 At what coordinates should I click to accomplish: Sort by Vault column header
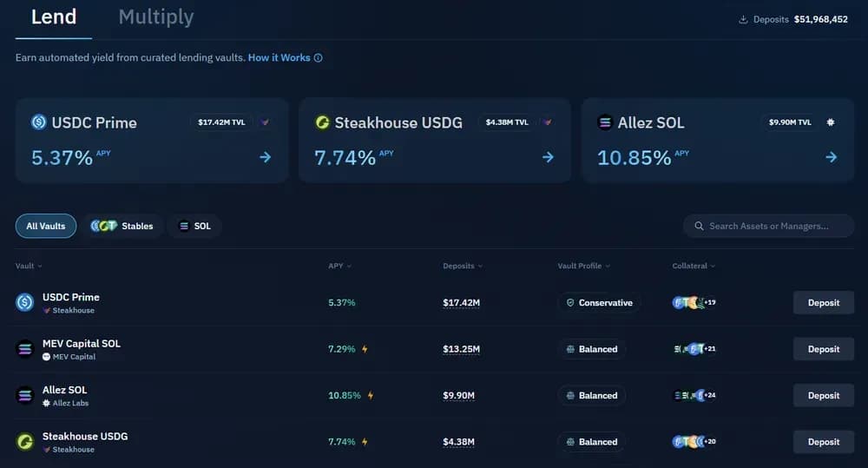(29, 266)
